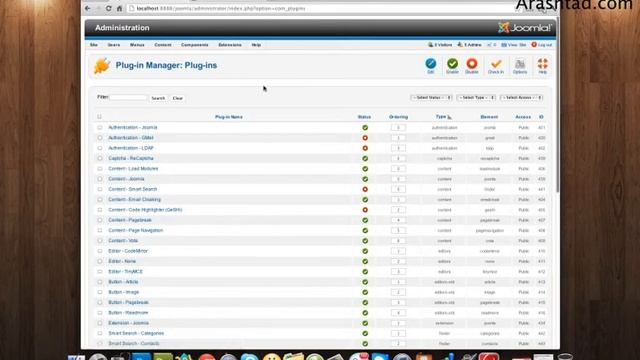Click the browser reload icon

click(109, 8)
